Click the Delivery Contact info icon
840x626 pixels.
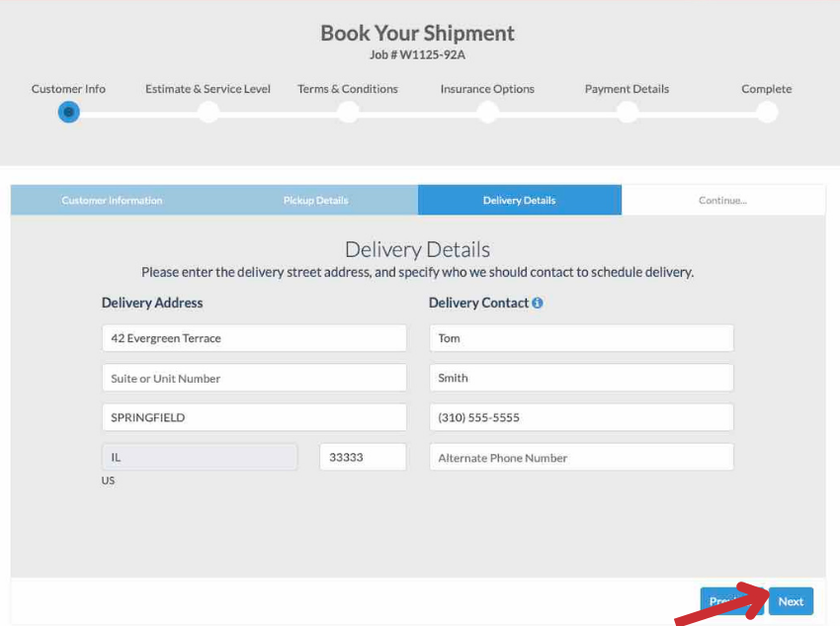coord(538,304)
